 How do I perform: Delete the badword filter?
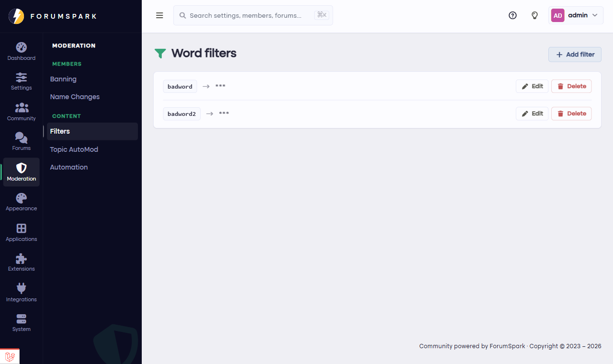[571, 86]
